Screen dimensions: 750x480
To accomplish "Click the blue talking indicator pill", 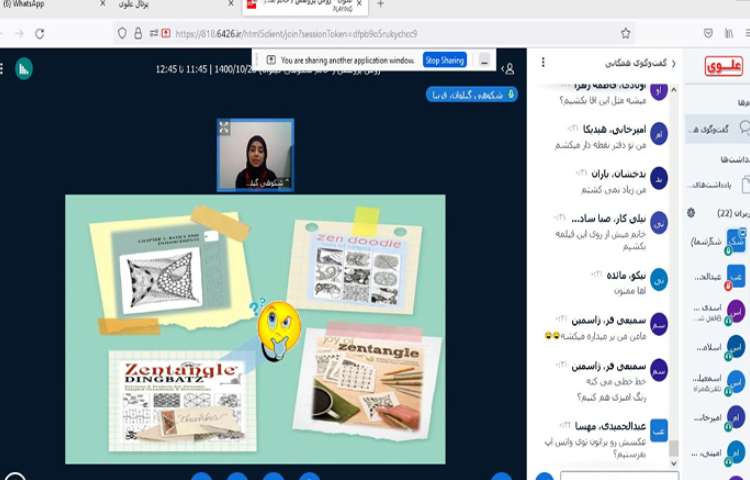I will 471,95.
